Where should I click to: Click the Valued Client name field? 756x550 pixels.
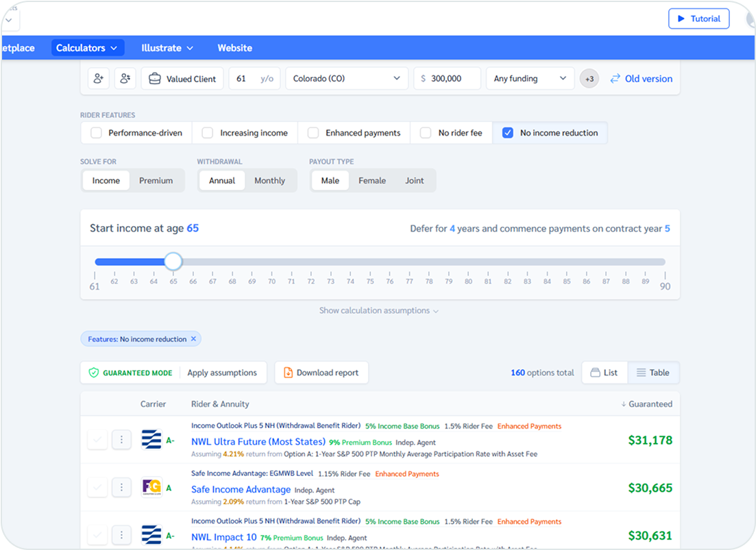(x=182, y=79)
